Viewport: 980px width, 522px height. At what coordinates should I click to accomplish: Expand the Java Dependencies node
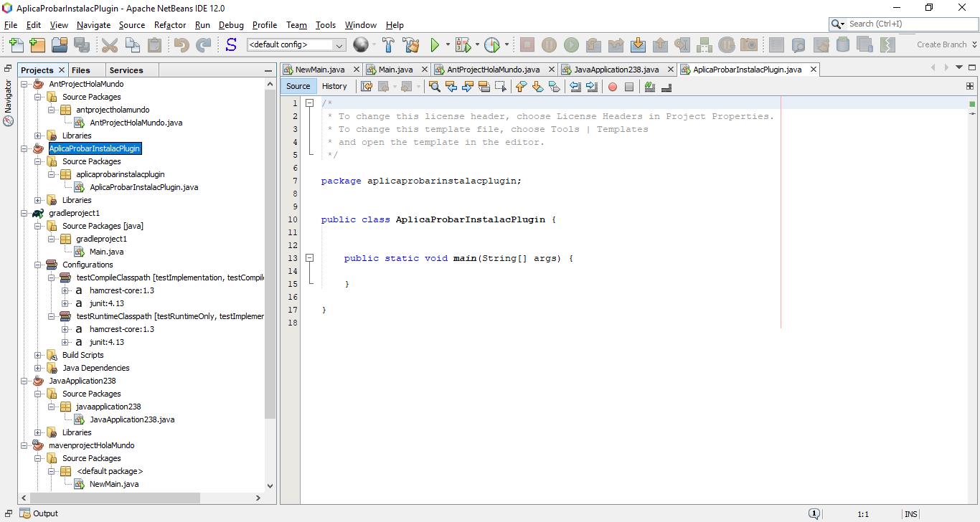coord(37,368)
